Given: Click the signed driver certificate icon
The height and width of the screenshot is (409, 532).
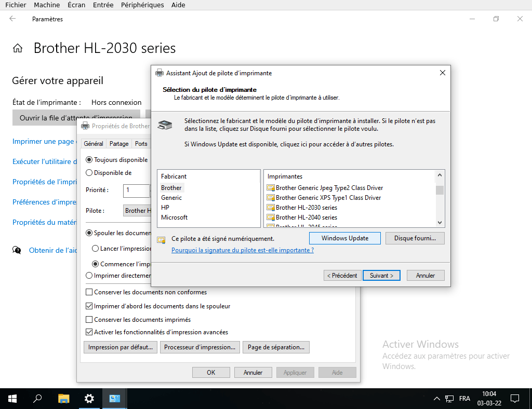Looking at the screenshot, I should (x=161, y=240).
